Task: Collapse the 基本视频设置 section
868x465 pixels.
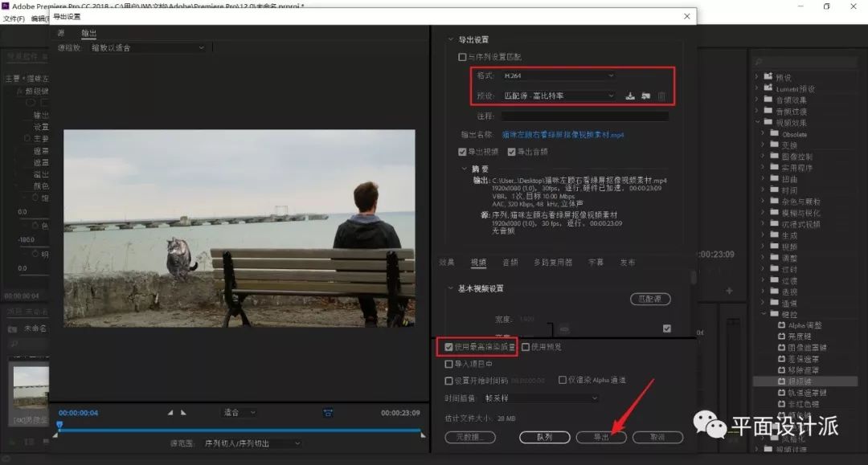Action: (451, 288)
